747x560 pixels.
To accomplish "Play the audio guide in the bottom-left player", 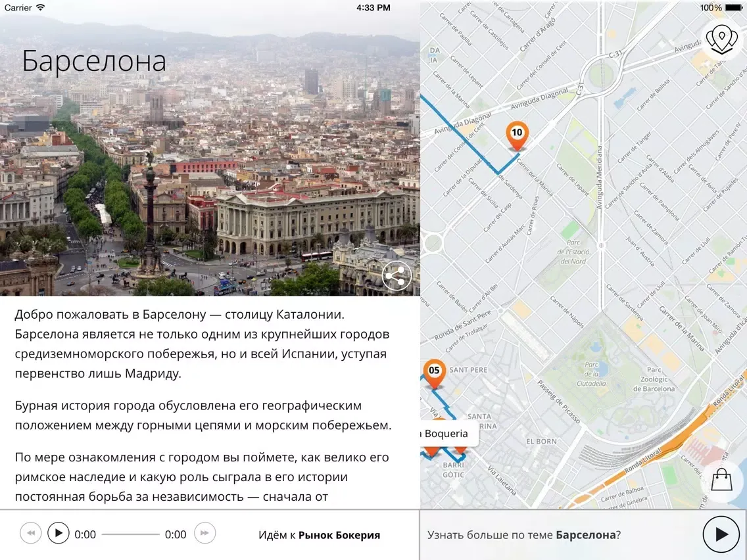I will (59, 533).
